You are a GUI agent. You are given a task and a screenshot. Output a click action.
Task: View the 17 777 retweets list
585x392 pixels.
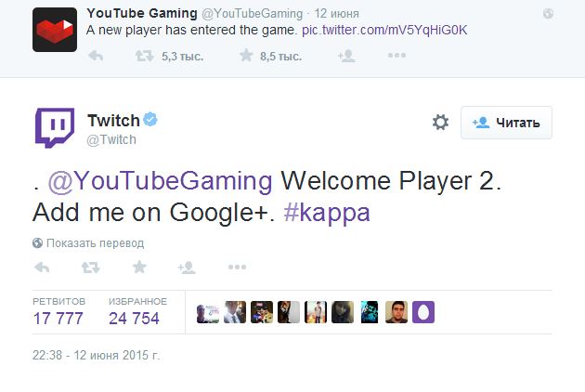pyautogui.click(x=58, y=319)
